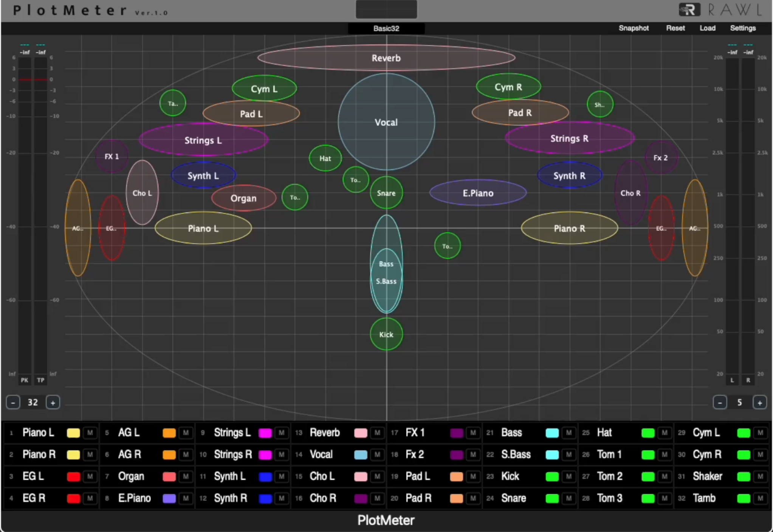Viewport: 773px width, 532px height.
Task: Select the Pad R ellipse
Action: coord(520,112)
